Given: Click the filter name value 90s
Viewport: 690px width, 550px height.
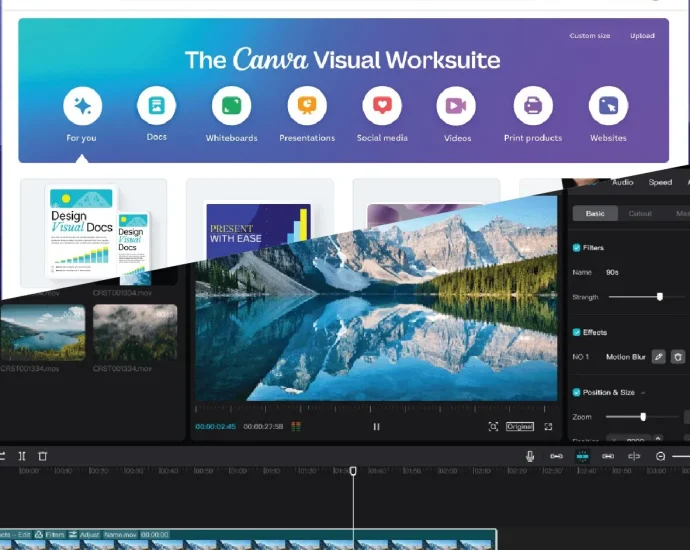Looking at the screenshot, I should pos(612,272).
